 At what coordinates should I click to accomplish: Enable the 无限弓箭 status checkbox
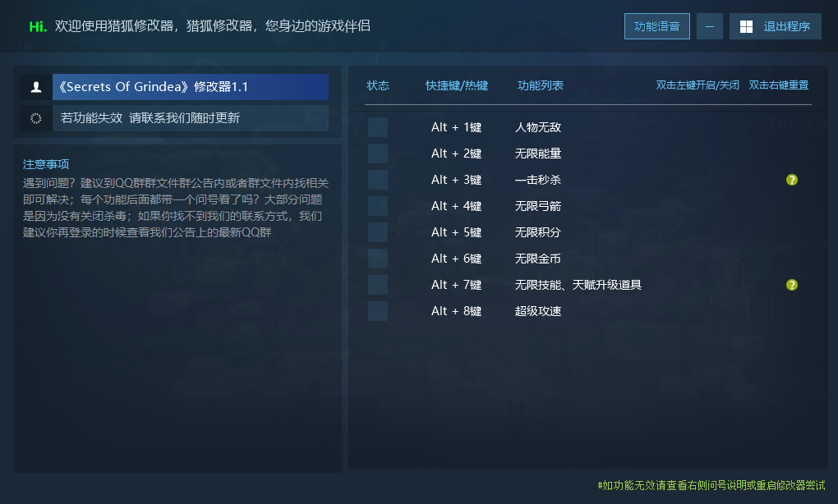coord(378,206)
